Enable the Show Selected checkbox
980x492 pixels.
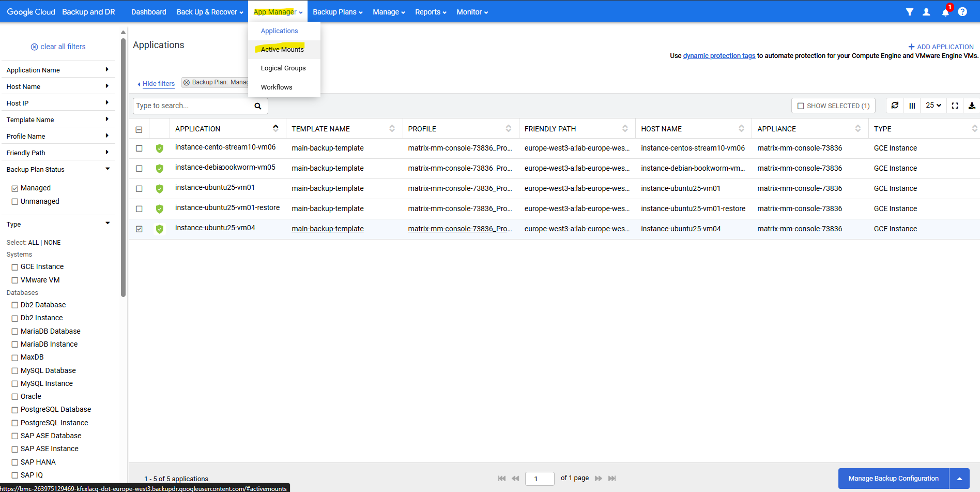tap(801, 106)
